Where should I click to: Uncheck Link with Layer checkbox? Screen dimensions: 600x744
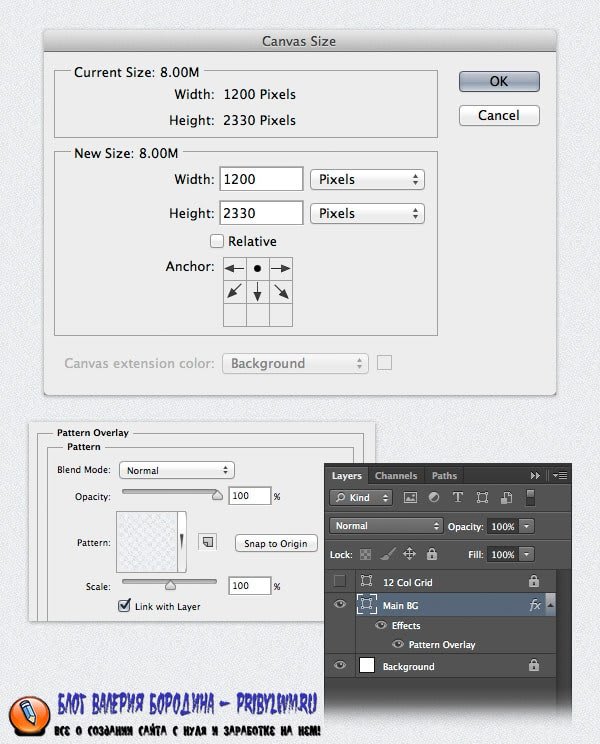(x=124, y=605)
